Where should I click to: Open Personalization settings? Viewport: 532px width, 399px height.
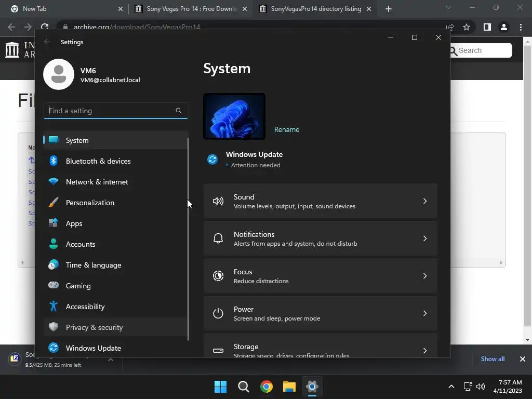coord(115,203)
